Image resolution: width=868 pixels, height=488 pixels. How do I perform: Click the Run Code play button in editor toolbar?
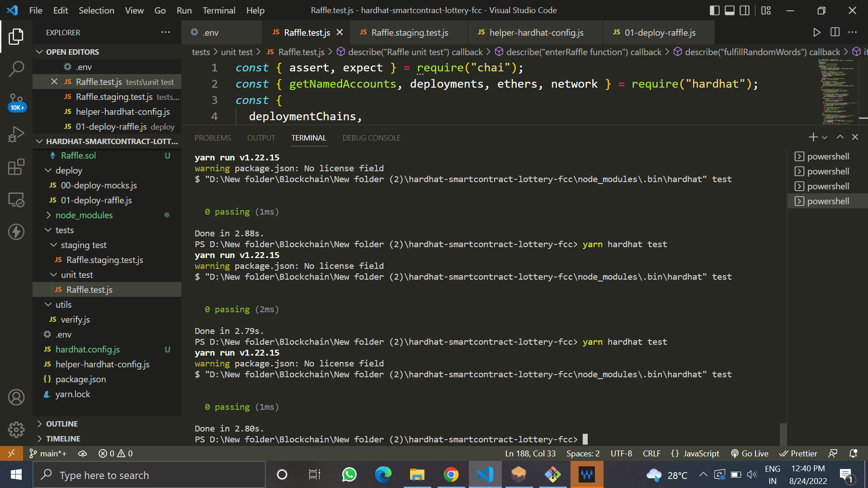pyautogui.click(x=816, y=33)
